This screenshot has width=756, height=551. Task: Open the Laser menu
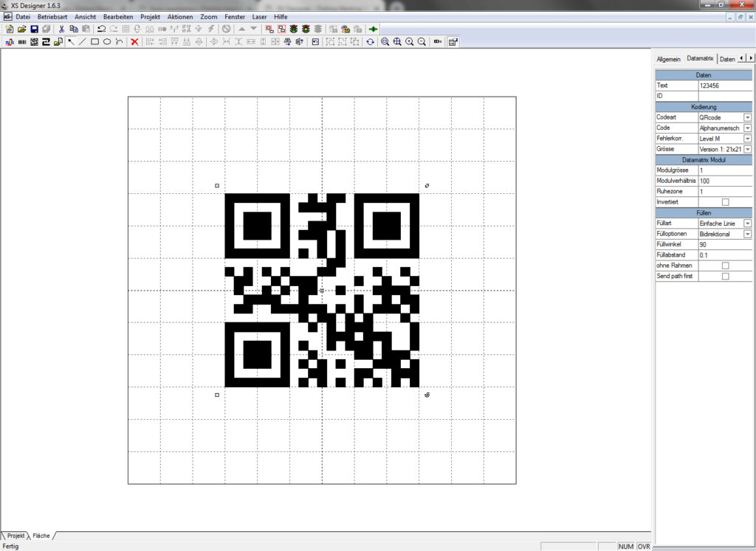(259, 16)
